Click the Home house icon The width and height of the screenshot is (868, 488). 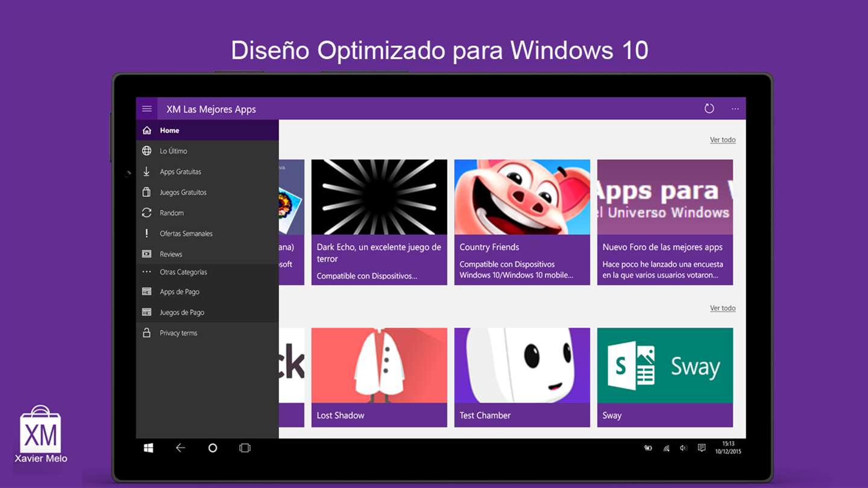point(146,130)
